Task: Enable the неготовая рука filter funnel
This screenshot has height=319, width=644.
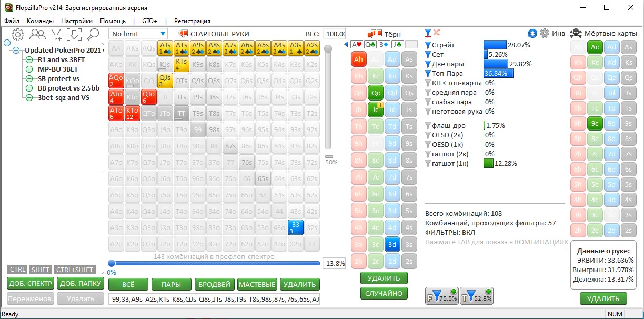Action: click(x=428, y=112)
